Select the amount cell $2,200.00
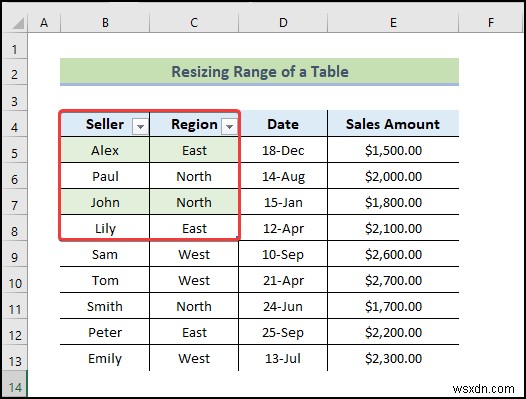 [x=393, y=332]
